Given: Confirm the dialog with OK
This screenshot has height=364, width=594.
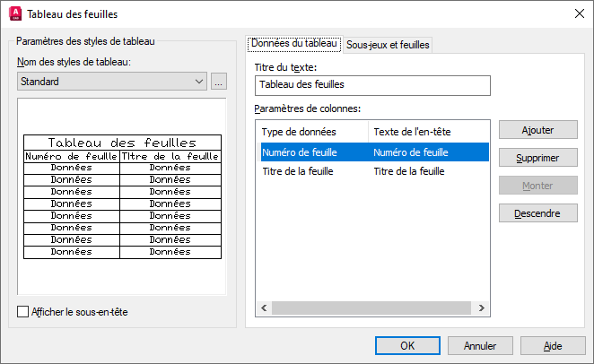Looking at the screenshot, I should coord(407,345).
